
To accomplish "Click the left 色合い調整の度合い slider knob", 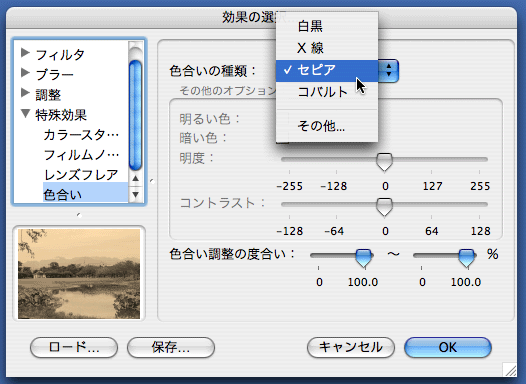I will click(x=364, y=258).
